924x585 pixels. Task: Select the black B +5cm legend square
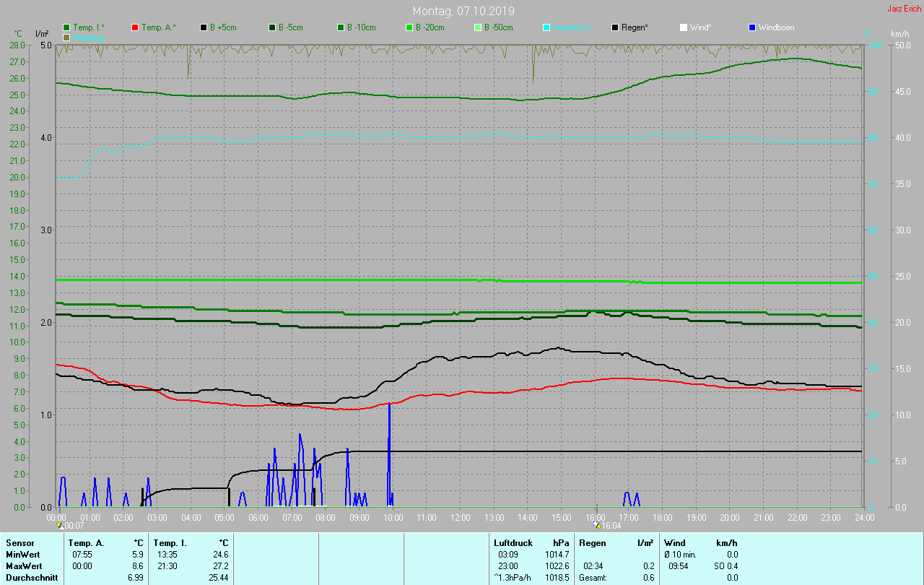pyautogui.click(x=204, y=27)
